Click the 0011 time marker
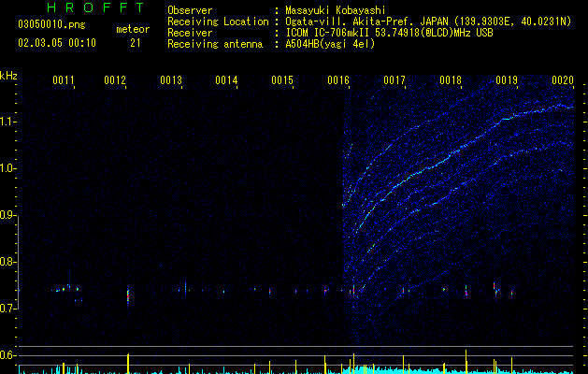Viewport: 588px width, 374px height. pos(63,80)
